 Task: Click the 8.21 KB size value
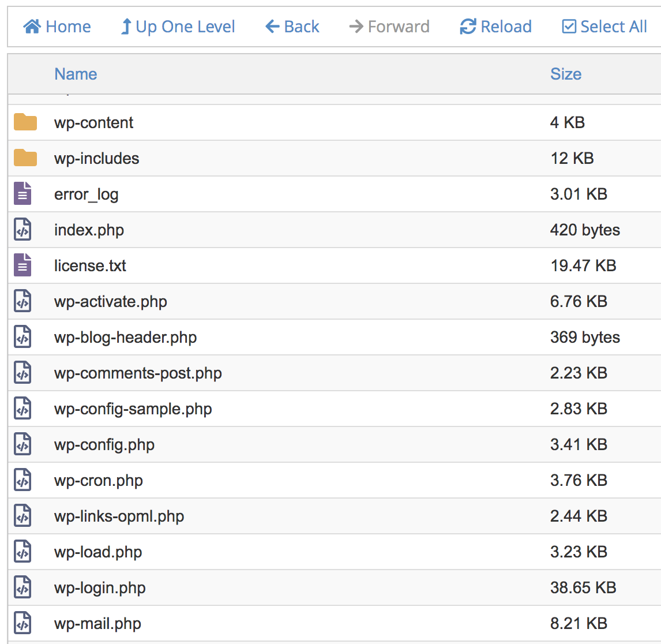tap(579, 623)
